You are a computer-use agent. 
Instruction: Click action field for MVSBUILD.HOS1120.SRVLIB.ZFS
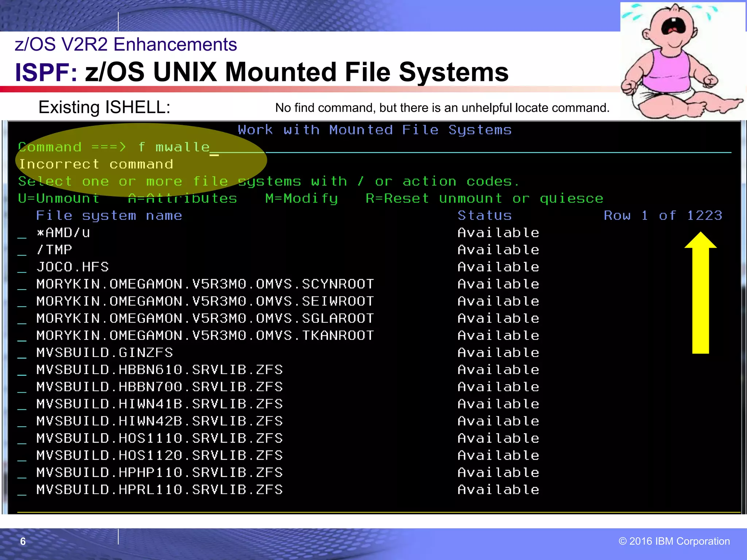point(22,456)
